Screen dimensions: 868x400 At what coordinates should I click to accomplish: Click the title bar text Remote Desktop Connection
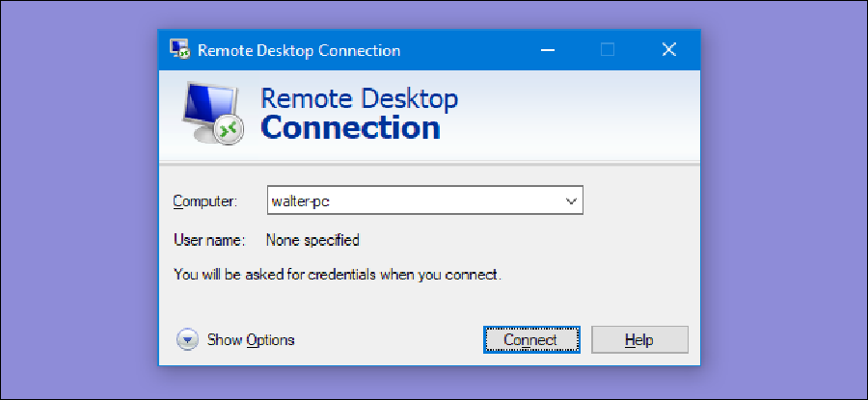(299, 50)
